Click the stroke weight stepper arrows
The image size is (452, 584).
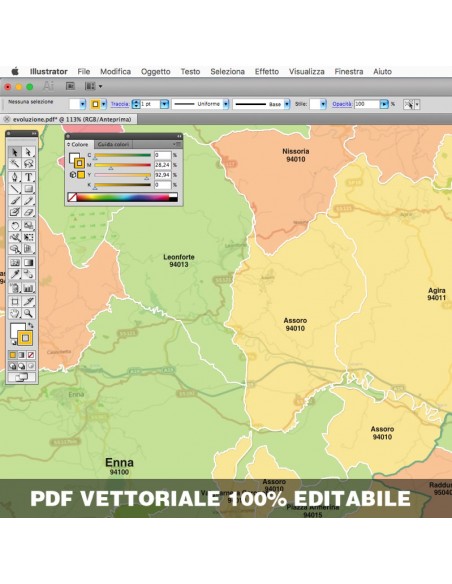(136, 104)
